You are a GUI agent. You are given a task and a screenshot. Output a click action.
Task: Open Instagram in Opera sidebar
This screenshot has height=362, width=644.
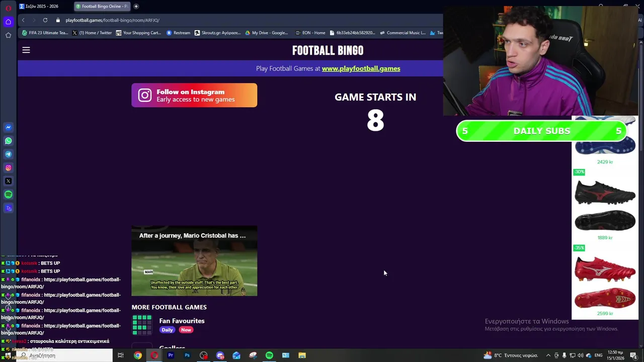8,167
